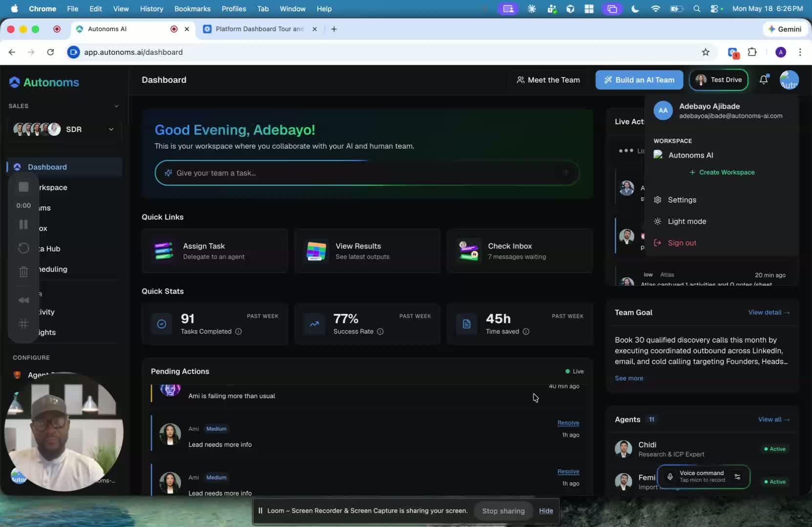
Task: Open notifications with the bell icon
Action: pos(764,80)
